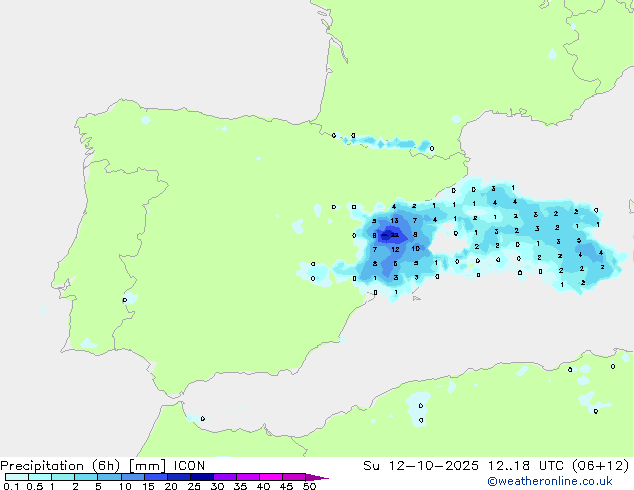Click the 'Su 12-10-2025 12..18 UTC' timestamp
The image size is (634, 490).
(464, 466)
